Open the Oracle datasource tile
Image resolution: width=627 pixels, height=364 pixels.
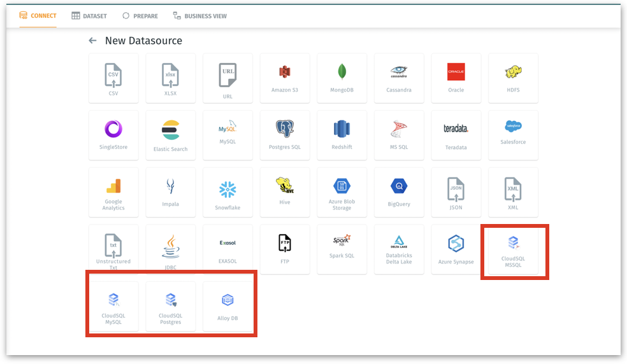[456, 78]
